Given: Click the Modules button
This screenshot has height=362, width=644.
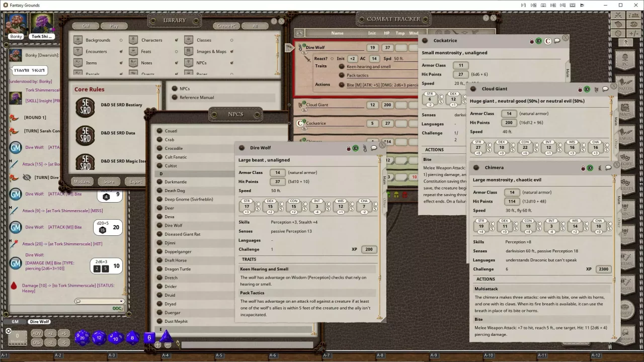Looking at the screenshot, I should [x=82, y=182].
